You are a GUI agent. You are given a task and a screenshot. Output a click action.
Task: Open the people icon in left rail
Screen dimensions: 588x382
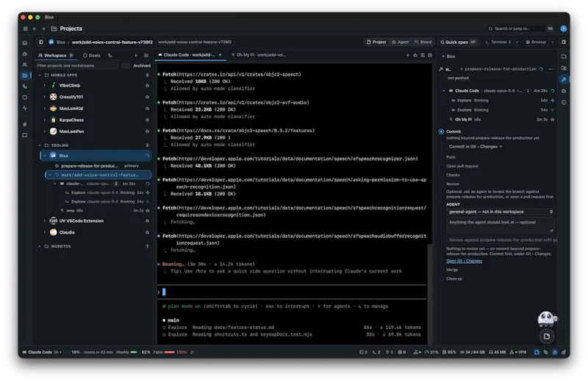[25, 65]
